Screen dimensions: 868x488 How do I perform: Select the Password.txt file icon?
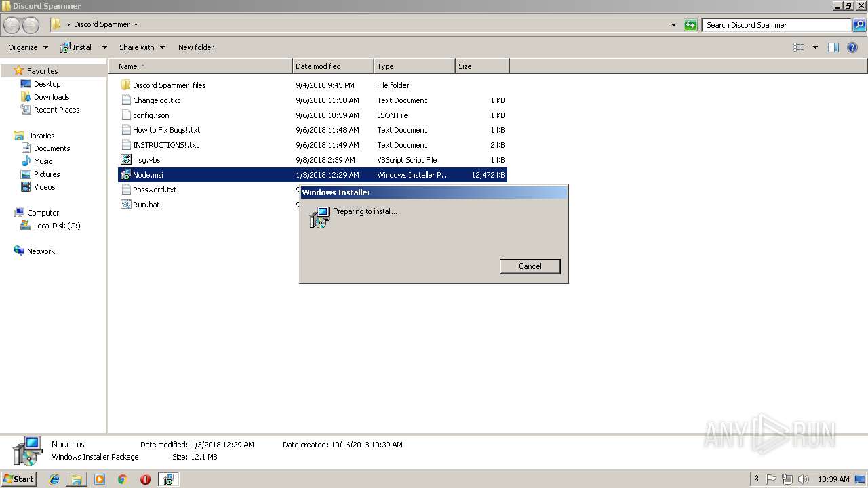[125, 190]
